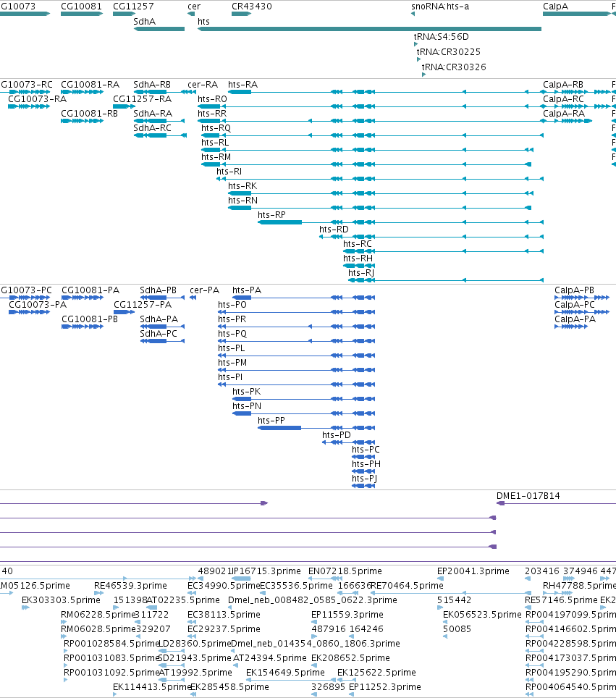616x698 pixels.
Task: Click the cer-PA protein label
Action: 204,290
